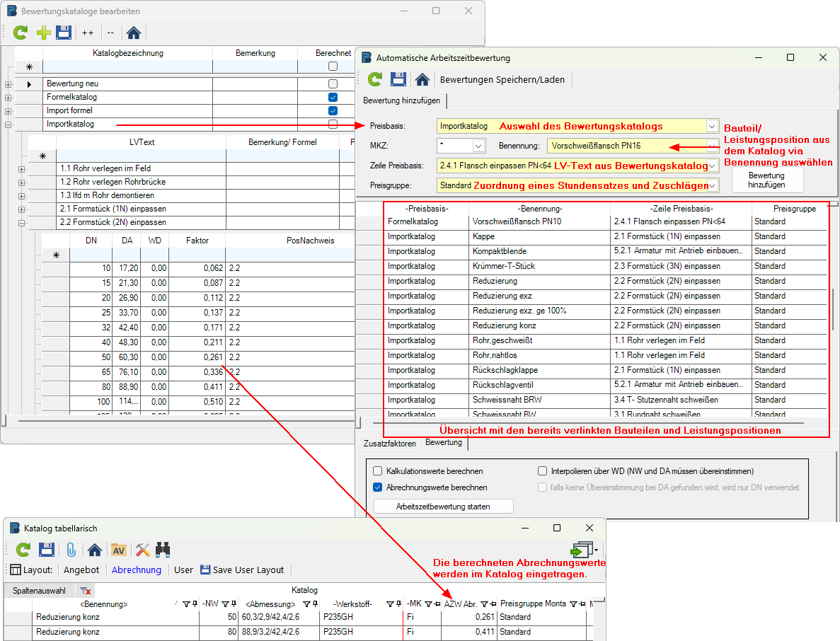
Task: Click the refresh icon in Katalog tabellarisch toolbar
Action: [23, 550]
